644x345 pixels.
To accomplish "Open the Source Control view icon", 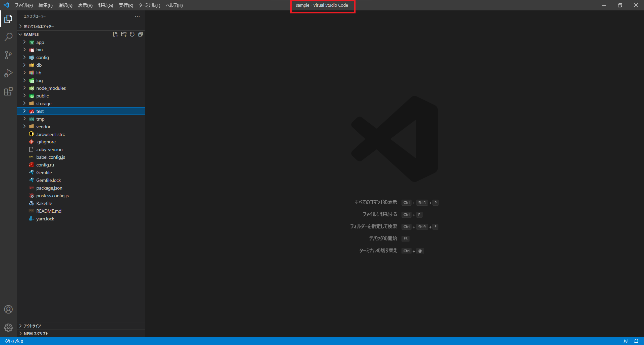I will (8, 55).
